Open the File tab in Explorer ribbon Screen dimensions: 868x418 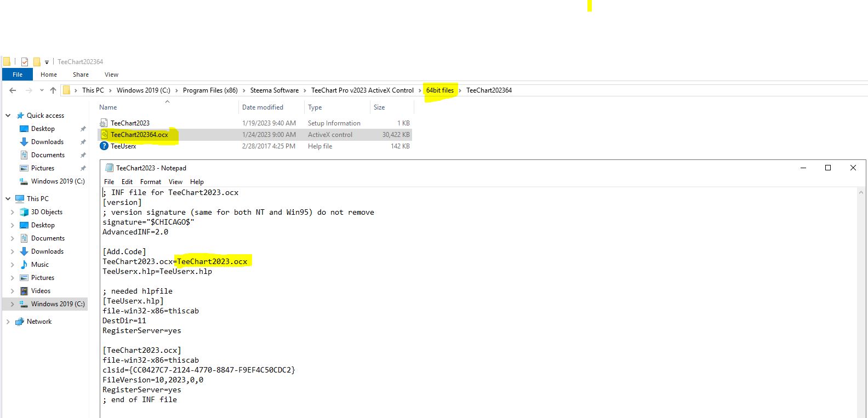click(x=18, y=75)
